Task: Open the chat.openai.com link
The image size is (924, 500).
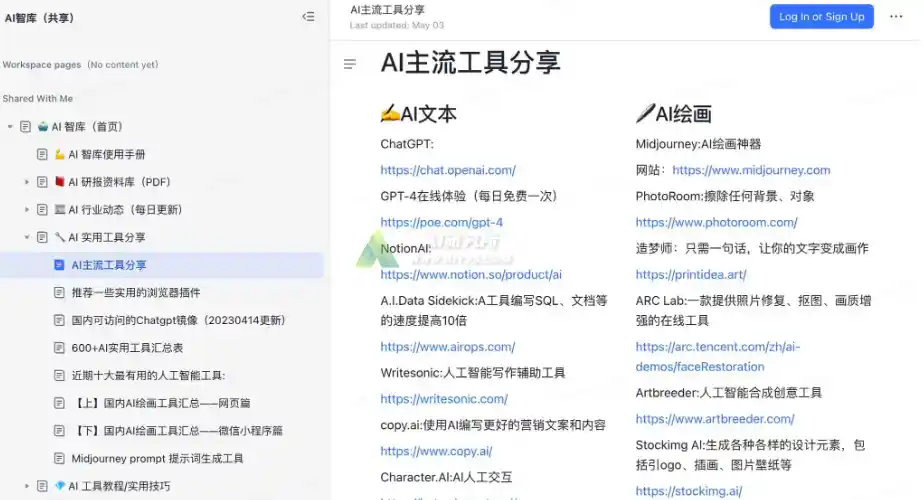Action: [448, 170]
